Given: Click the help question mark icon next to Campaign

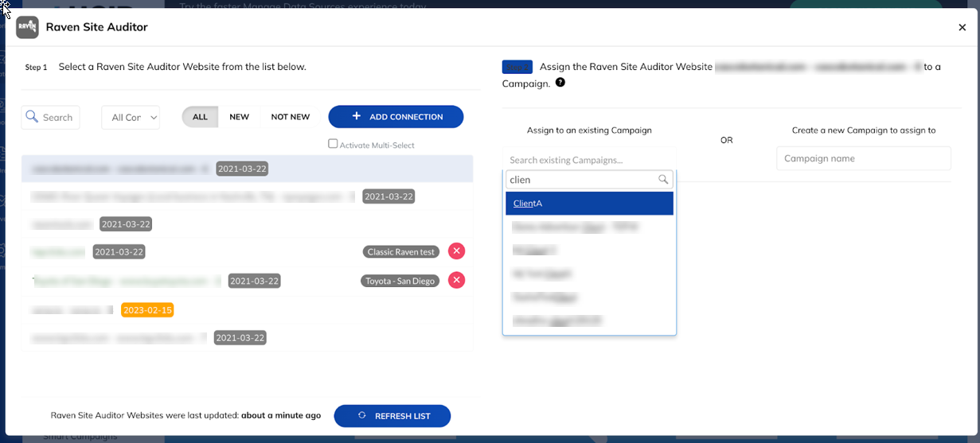Looking at the screenshot, I should coord(560,82).
